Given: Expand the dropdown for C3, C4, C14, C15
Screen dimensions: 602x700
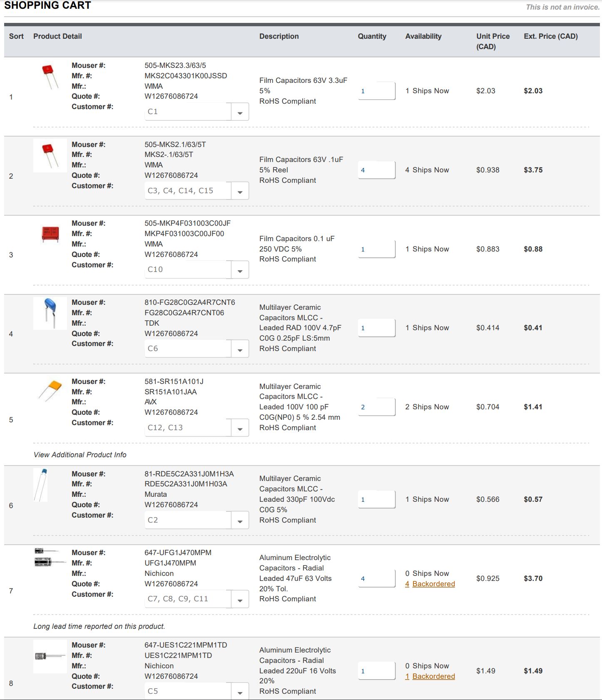Looking at the screenshot, I should pyautogui.click(x=240, y=191).
